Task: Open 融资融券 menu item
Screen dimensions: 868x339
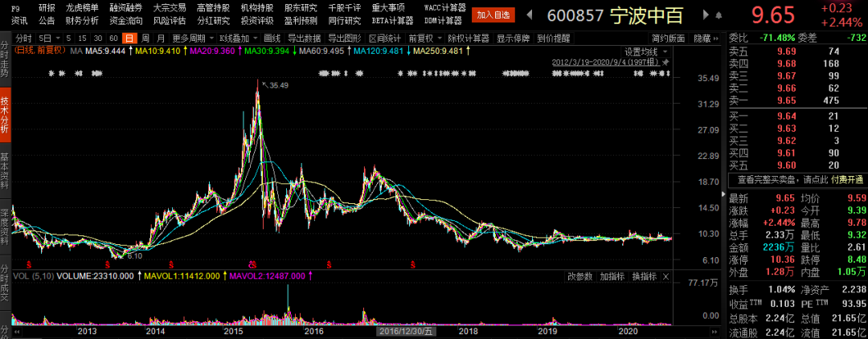Action: coord(125,8)
